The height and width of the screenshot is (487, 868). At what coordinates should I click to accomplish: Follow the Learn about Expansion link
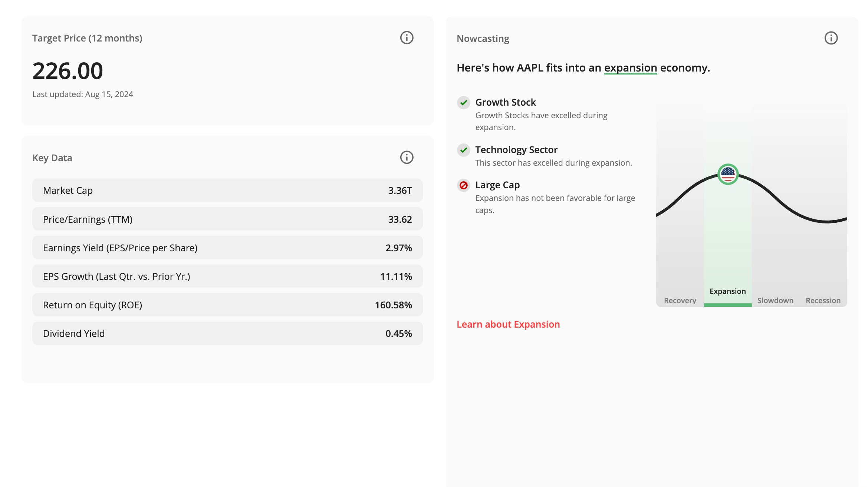coord(508,324)
